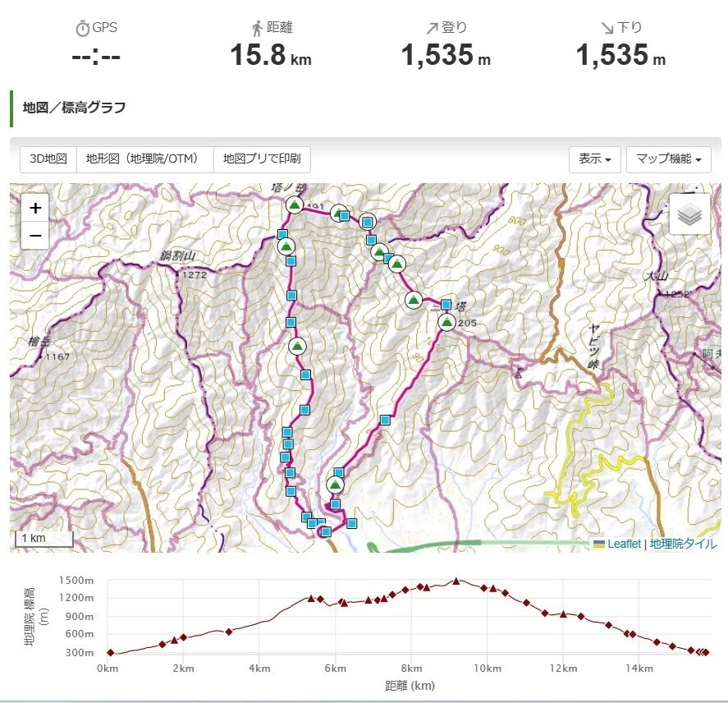Select the mountain marker near route start
The height and width of the screenshot is (703, 728).
(335, 485)
